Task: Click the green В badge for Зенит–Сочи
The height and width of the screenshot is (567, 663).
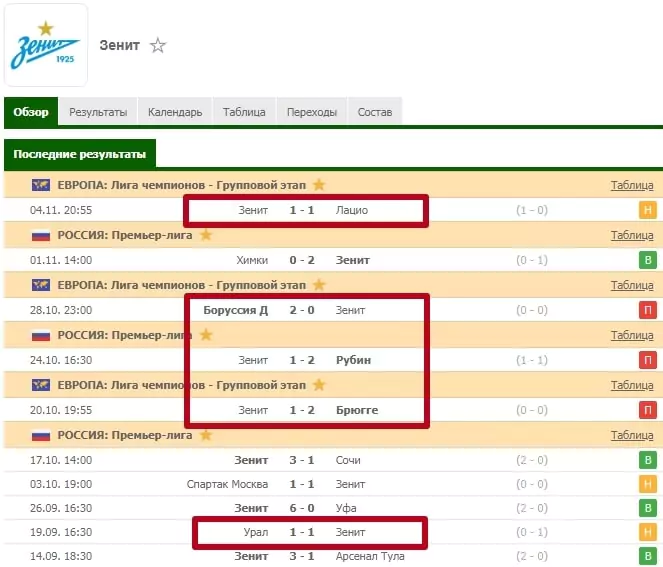Action: pyautogui.click(x=648, y=460)
